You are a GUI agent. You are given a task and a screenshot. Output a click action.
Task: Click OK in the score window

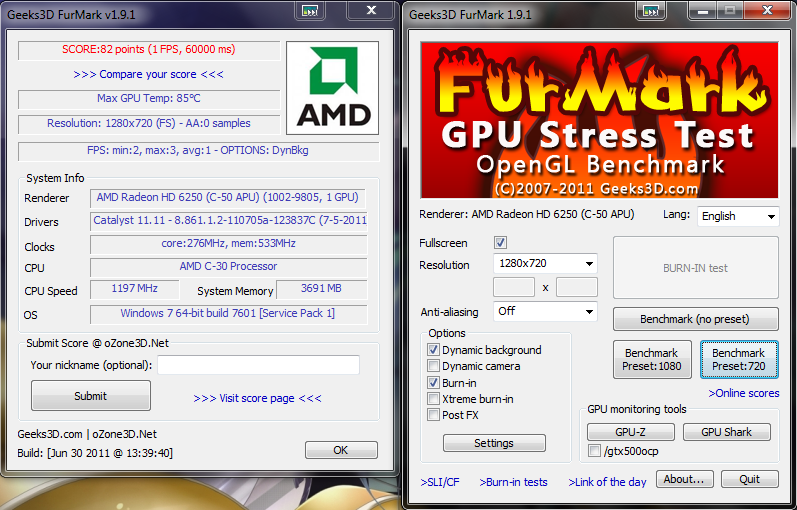tap(341, 450)
